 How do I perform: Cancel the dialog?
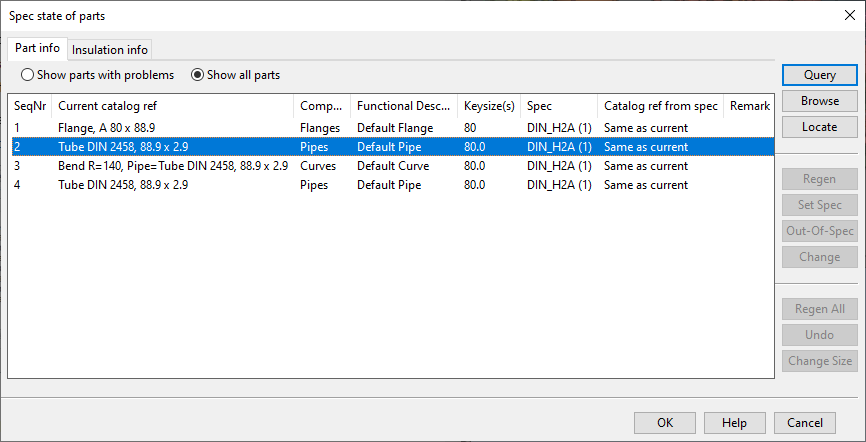(x=804, y=423)
